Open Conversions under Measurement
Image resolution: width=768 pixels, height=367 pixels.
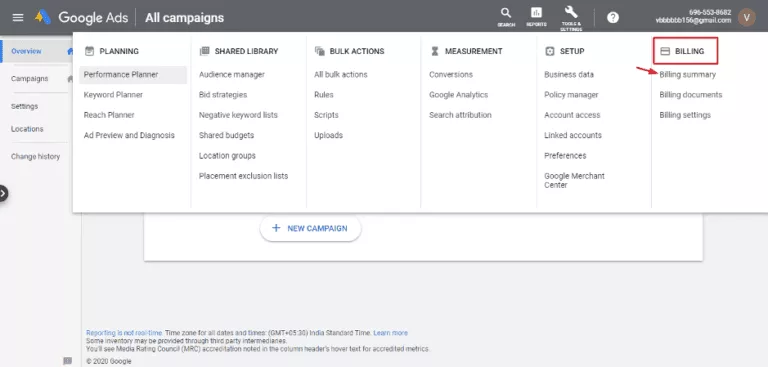point(451,74)
